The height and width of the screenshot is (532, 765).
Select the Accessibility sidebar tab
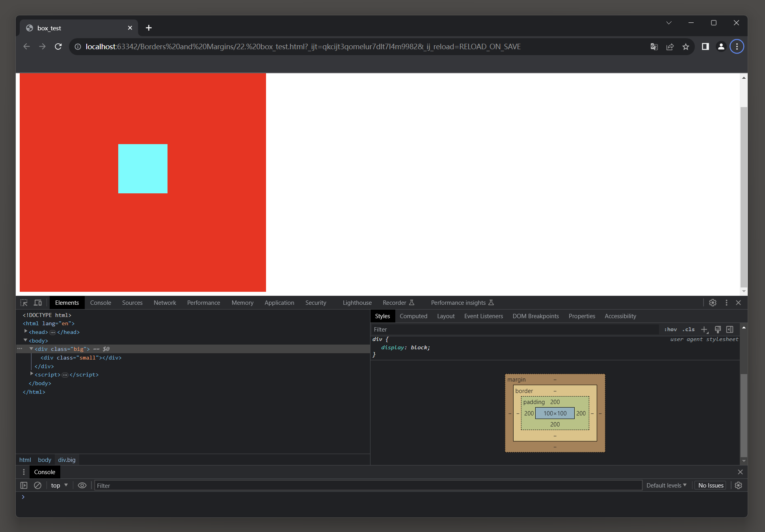point(620,316)
